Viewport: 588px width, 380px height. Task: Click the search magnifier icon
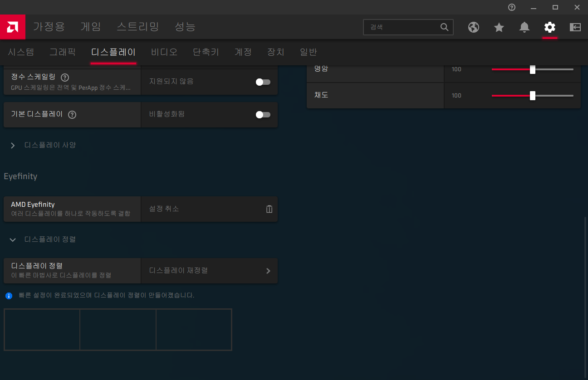[x=444, y=27]
